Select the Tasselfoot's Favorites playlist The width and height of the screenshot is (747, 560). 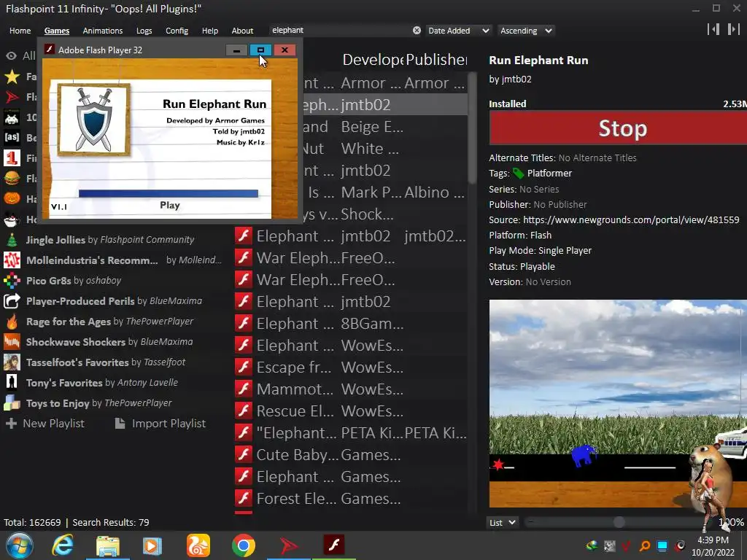pos(112,362)
